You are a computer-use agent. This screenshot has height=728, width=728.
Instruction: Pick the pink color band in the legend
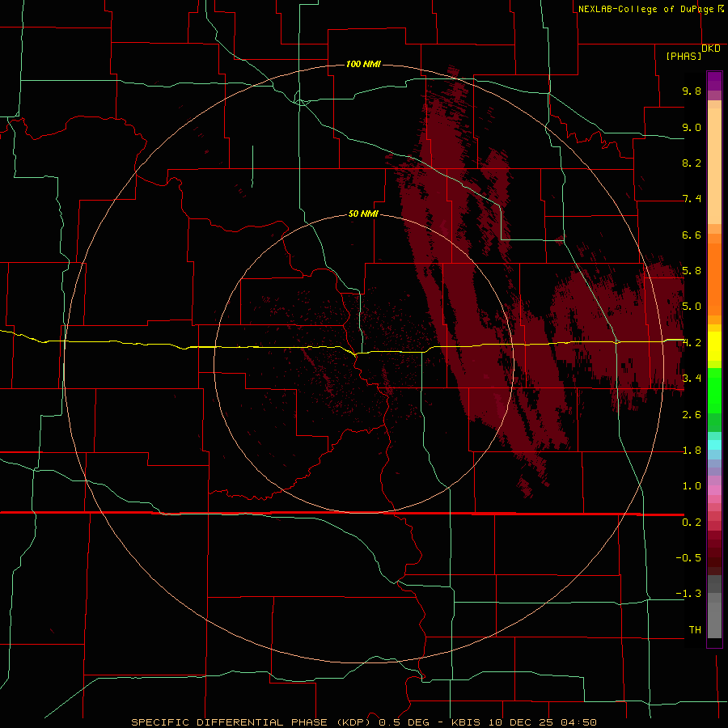pos(714,490)
